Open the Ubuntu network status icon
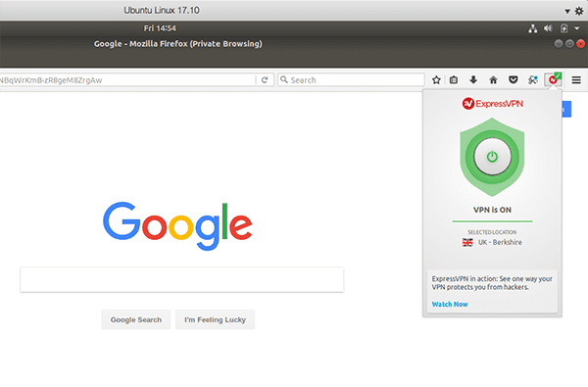Viewport: 588px width, 387px height. point(532,28)
